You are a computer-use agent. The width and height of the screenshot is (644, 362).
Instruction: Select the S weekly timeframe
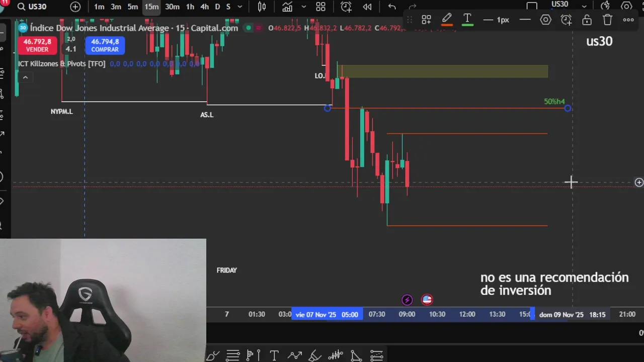coord(228,7)
